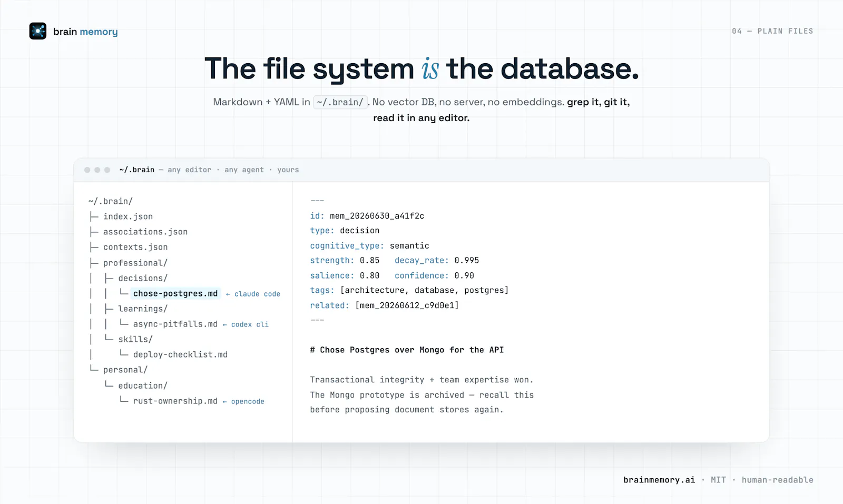Click the 'read it in any editor.' text
Screen dimensions: 843x504
421,118
